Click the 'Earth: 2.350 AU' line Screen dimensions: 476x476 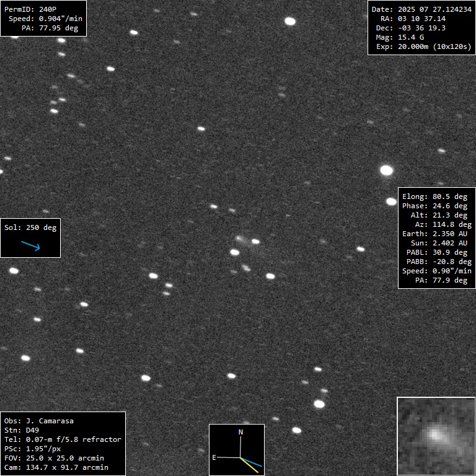pyautogui.click(x=434, y=234)
